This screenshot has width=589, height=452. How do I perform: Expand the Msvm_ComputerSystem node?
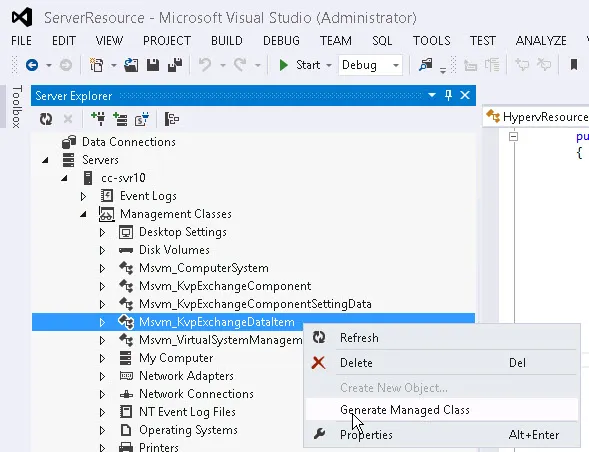click(x=102, y=268)
